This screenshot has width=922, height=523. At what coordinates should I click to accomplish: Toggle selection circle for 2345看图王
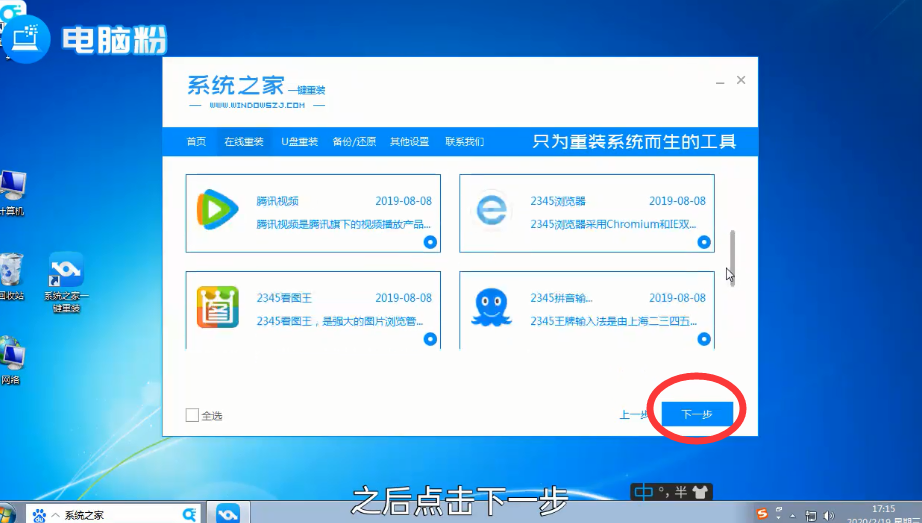[430, 339]
